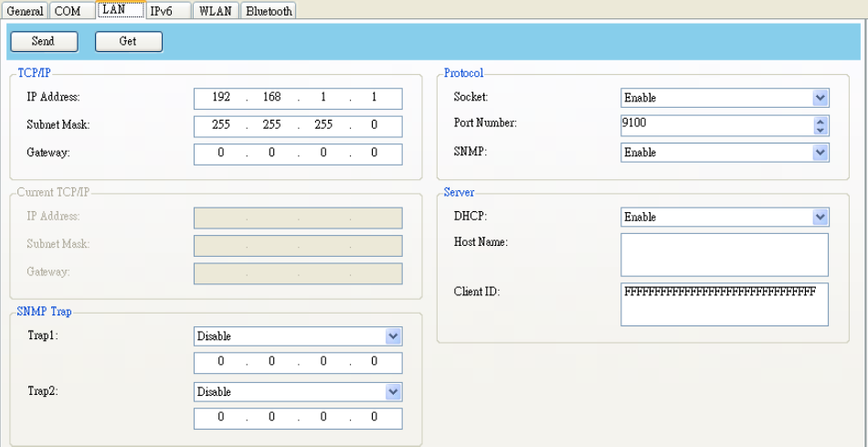Click first octet of Trap1 IP address
Viewport: 868px width, 447px height.
221,362
